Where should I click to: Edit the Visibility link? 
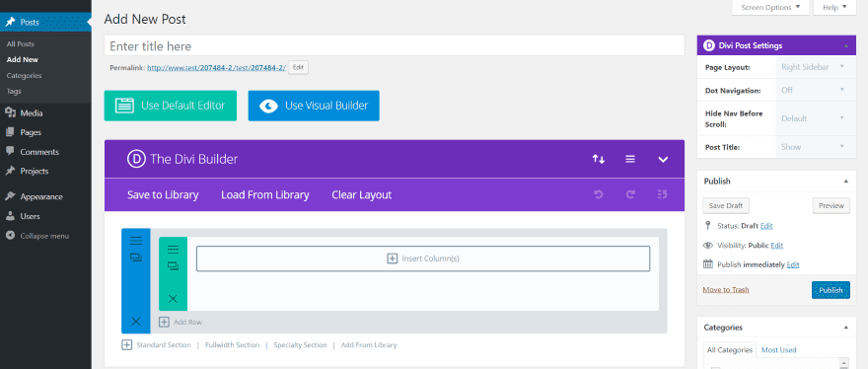[x=776, y=246]
